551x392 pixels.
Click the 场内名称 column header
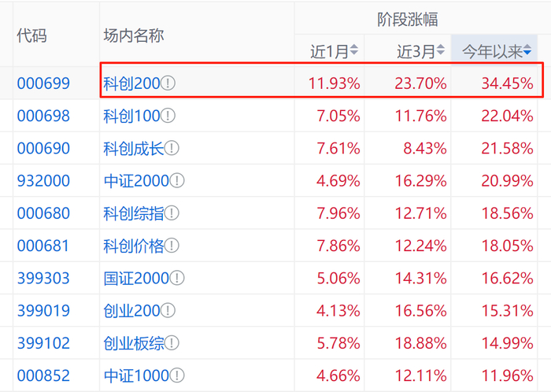tap(134, 35)
